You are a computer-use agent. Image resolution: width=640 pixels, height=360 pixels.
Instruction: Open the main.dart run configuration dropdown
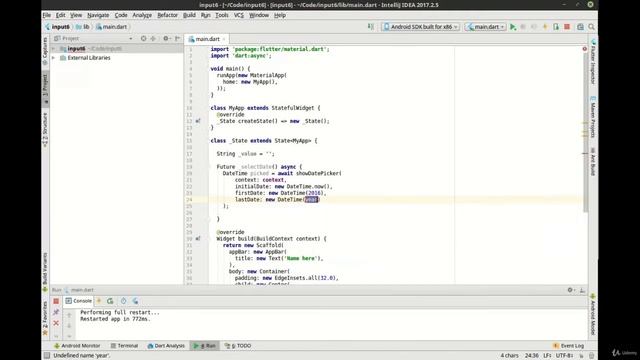click(x=486, y=27)
